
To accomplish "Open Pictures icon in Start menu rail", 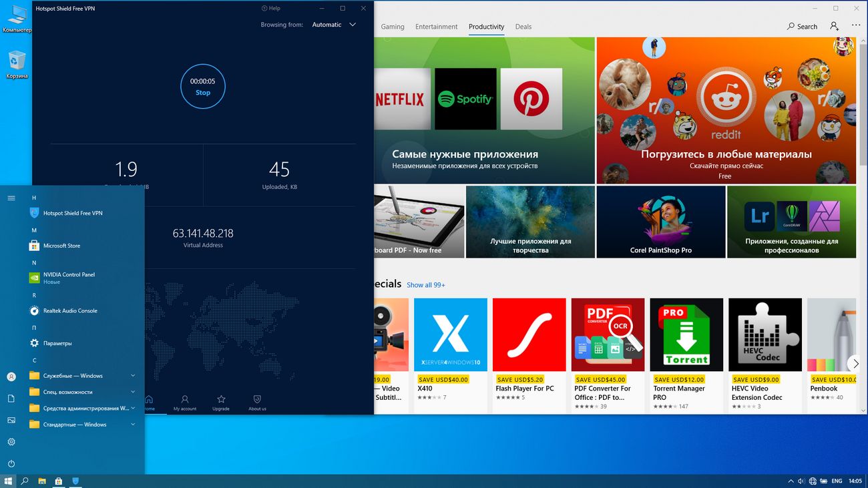I will (x=11, y=420).
